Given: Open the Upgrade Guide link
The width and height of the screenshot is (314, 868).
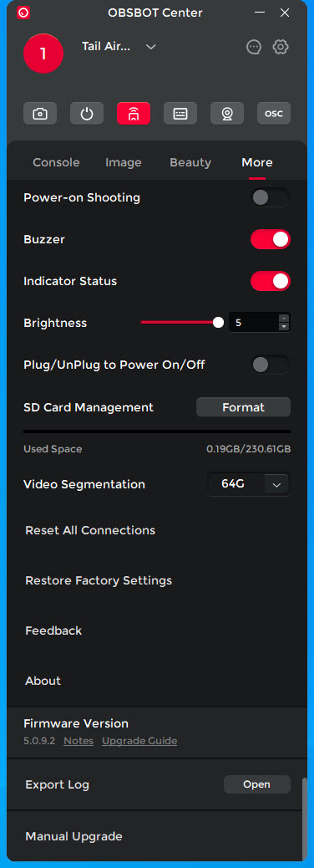Looking at the screenshot, I should tap(139, 741).
